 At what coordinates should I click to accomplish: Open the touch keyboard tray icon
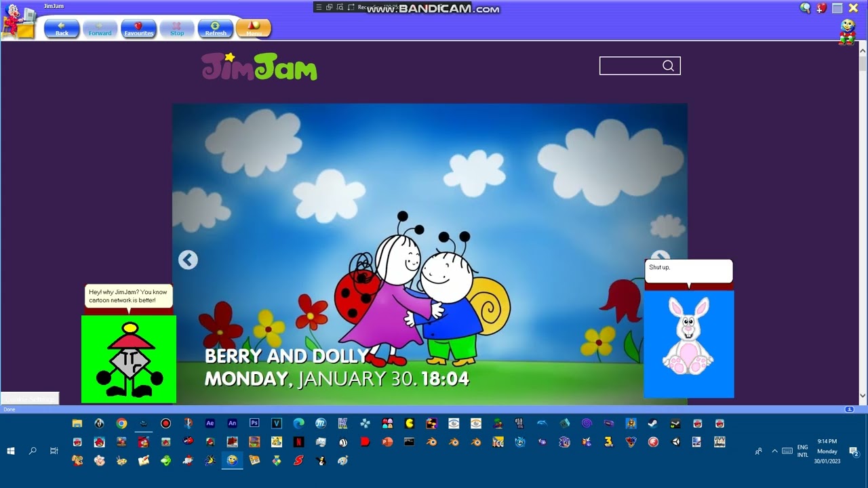787,451
